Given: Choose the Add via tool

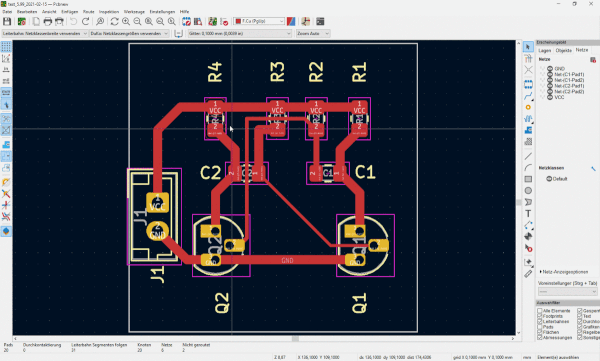Looking at the screenshot, I should click(x=528, y=107).
